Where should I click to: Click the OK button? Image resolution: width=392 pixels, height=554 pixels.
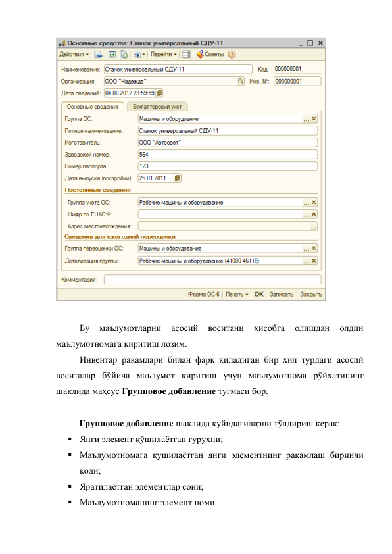[x=258, y=294]
